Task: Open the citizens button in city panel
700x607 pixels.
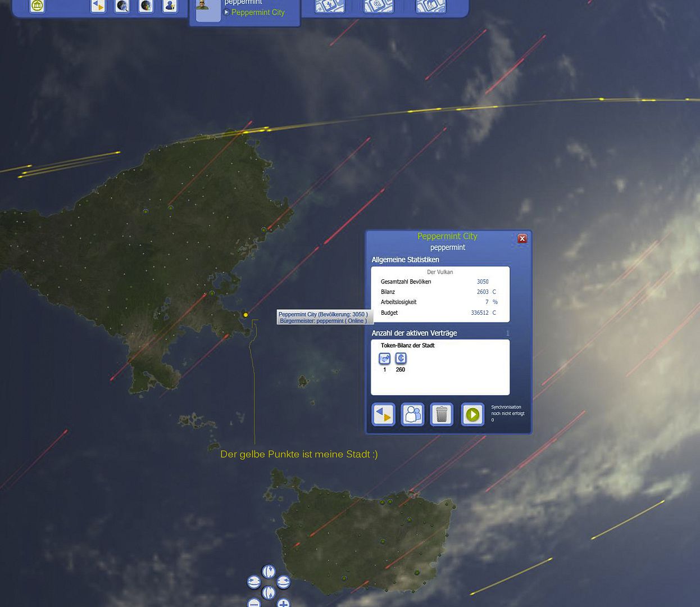Action: 412,415
